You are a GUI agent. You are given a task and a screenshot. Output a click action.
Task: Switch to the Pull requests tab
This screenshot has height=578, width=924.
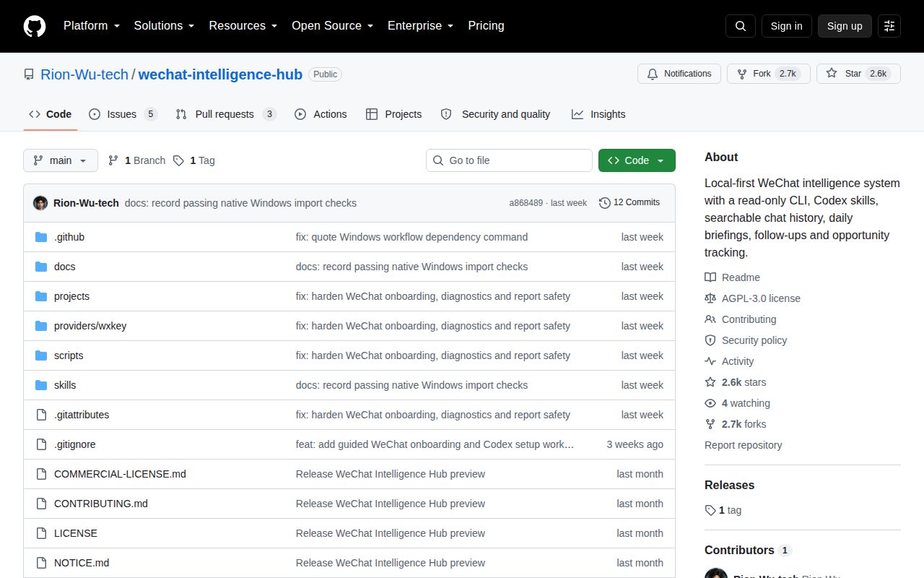coord(226,114)
